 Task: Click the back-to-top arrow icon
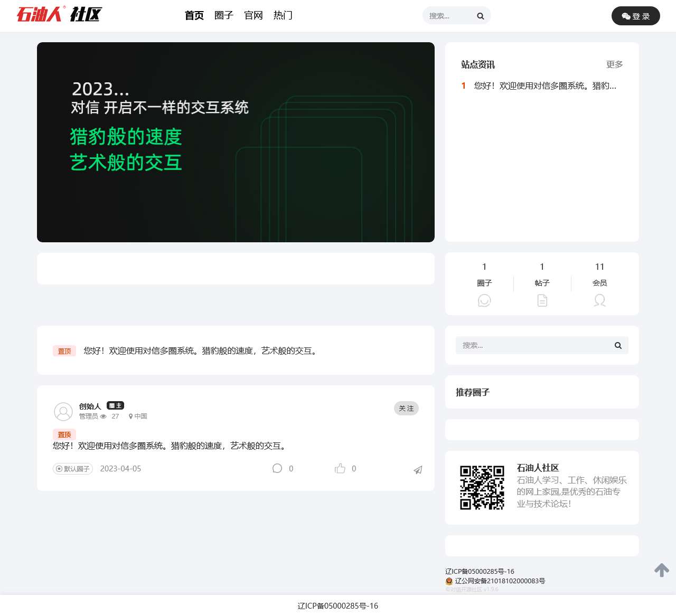click(x=662, y=570)
